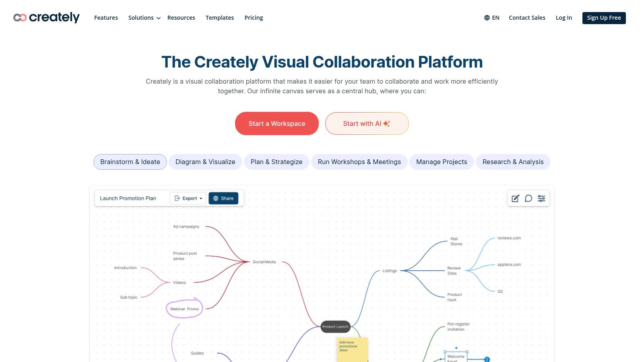The height and width of the screenshot is (362, 644).
Task: Switch to Run Workshops & Meetings tab
Action: pos(359,162)
